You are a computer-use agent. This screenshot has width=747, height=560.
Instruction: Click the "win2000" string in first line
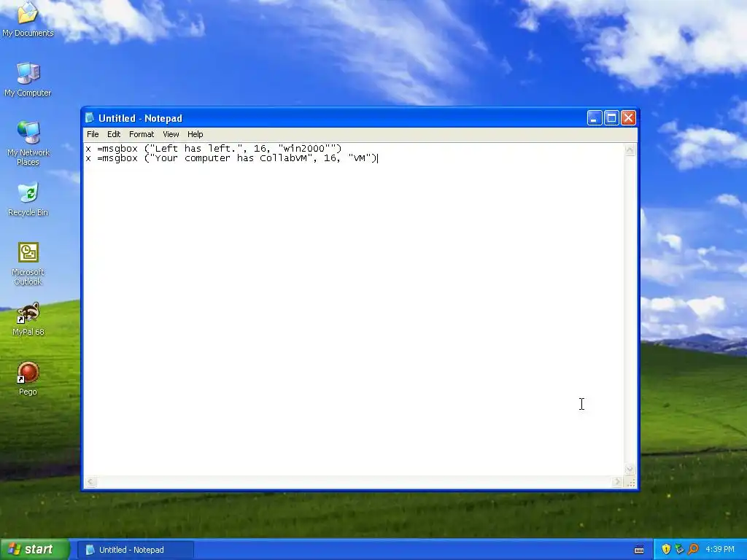coord(303,149)
